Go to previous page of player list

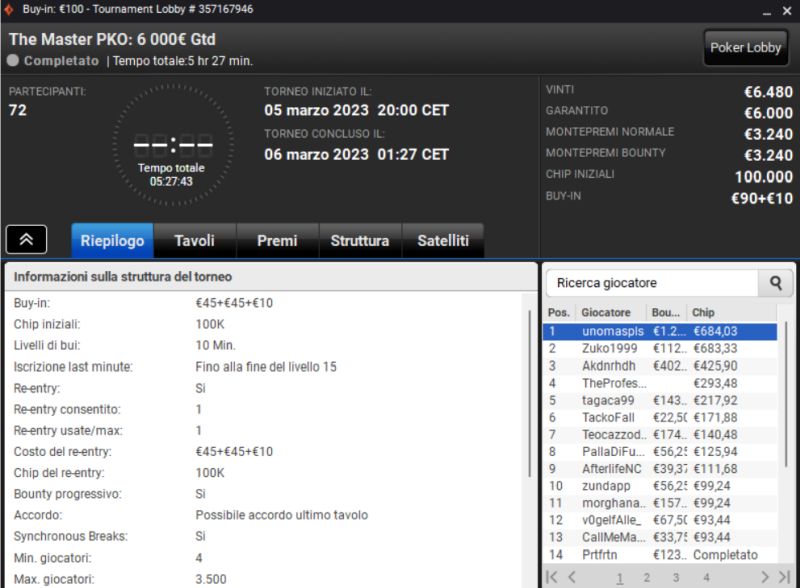click(572, 577)
